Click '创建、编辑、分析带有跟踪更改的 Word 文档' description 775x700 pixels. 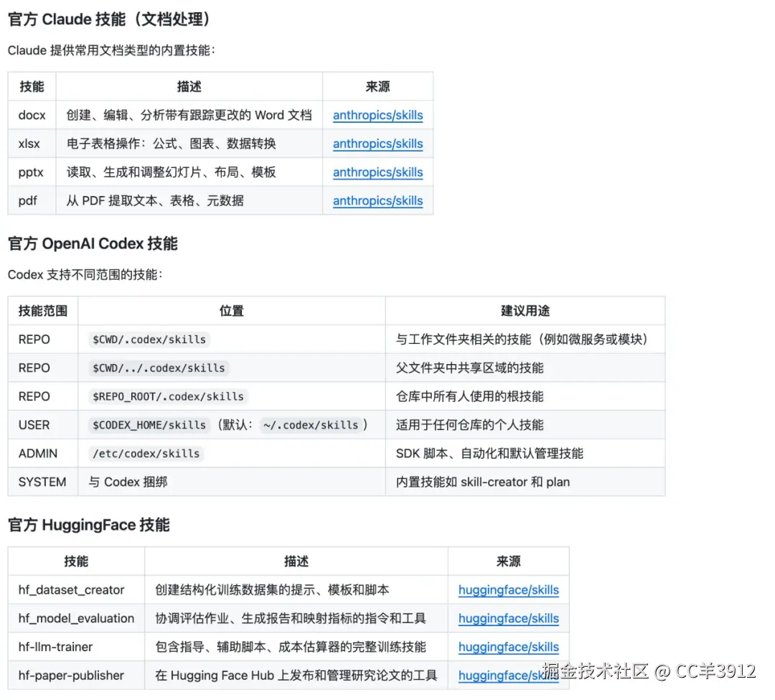coord(189,115)
